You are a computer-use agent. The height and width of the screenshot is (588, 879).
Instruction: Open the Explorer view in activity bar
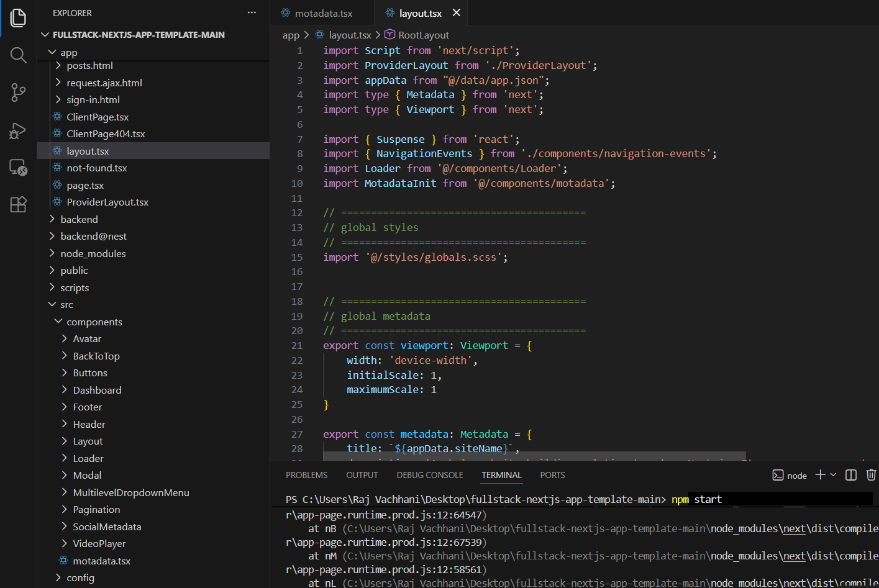pyautogui.click(x=19, y=17)
